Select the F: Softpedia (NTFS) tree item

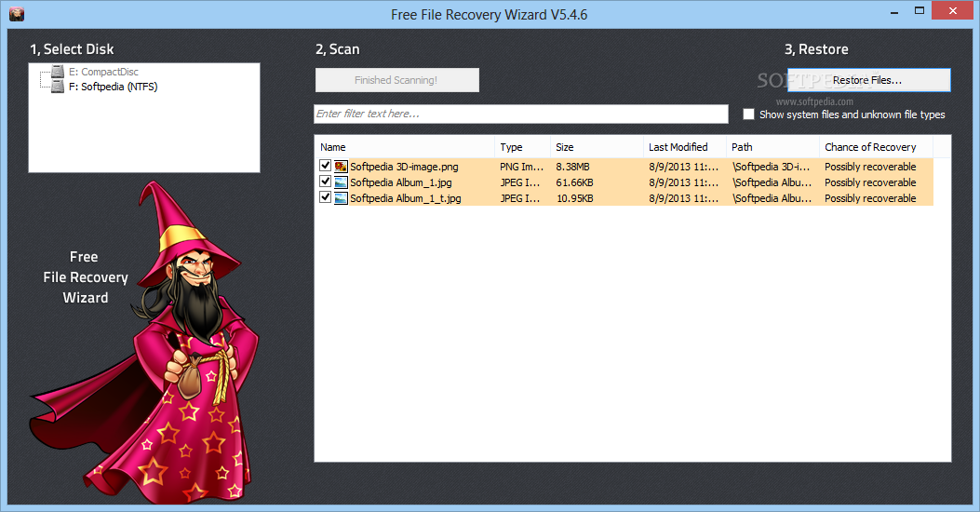114,87
